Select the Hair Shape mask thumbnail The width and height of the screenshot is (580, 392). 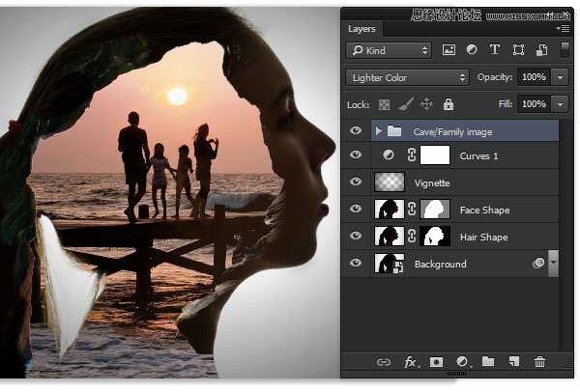[x=435, y=236]
